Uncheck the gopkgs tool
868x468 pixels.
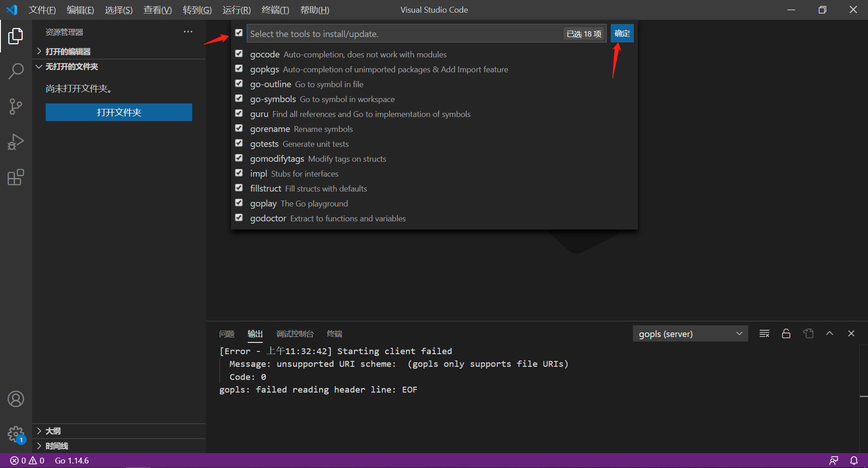(239, 68)
